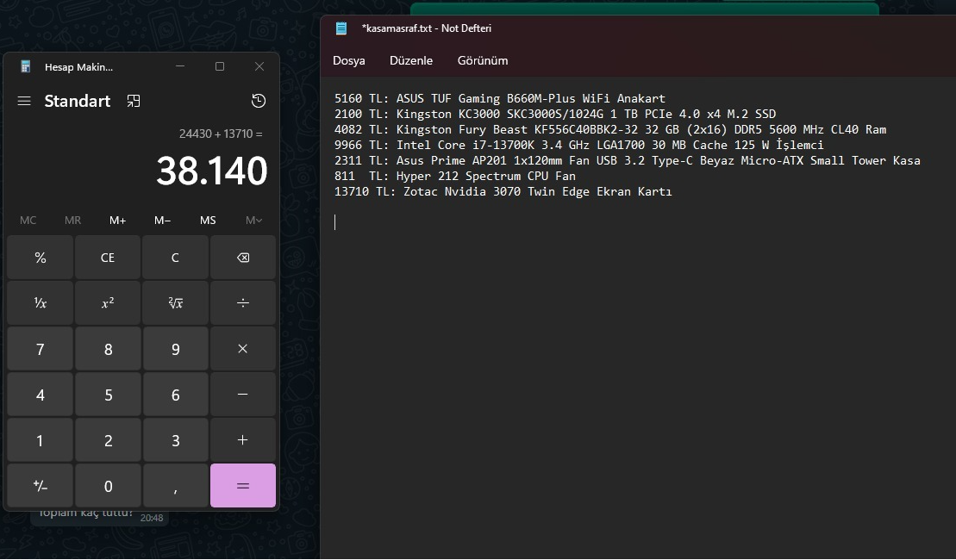This screenshot has width=956, height=560.
Task: Subtract from memory with M−
Action: (162, 221)
